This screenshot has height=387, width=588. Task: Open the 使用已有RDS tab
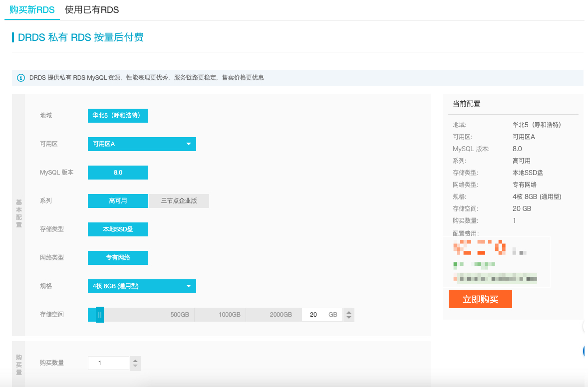92,10
